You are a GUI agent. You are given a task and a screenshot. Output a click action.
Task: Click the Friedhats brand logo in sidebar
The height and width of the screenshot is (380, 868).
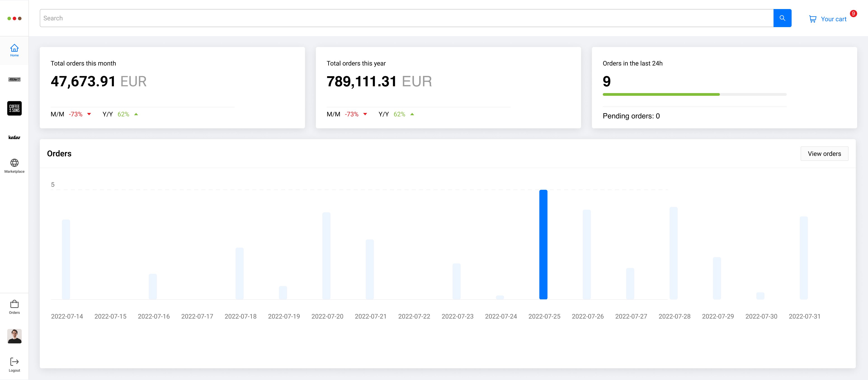[14, 80]
